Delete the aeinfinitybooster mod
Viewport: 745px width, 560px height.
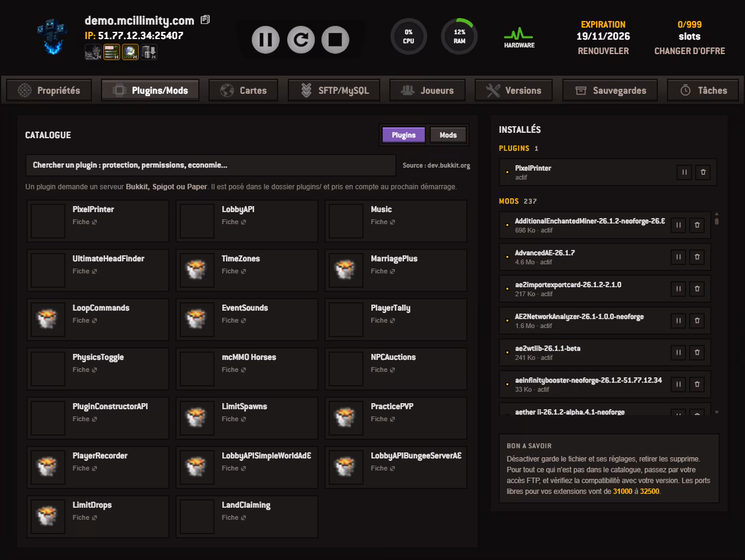pos(697,385)
